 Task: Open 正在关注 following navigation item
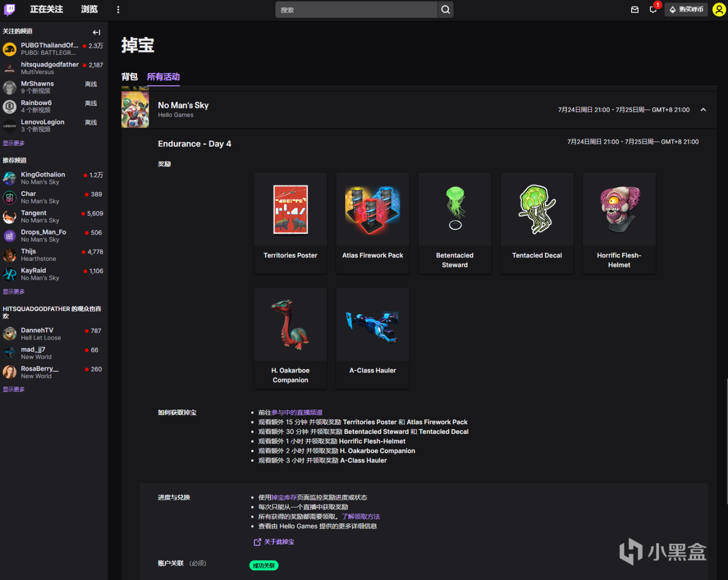point(47,10)
